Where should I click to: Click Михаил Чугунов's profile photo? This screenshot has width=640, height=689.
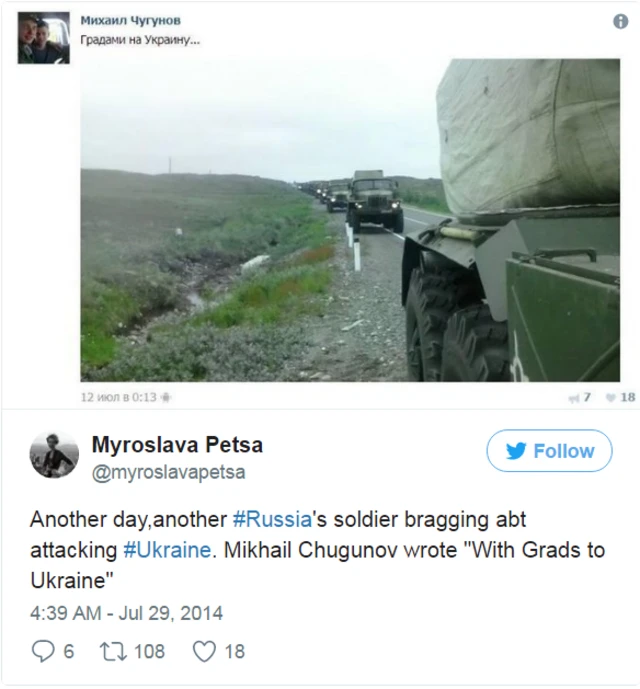tap(44, 38)
